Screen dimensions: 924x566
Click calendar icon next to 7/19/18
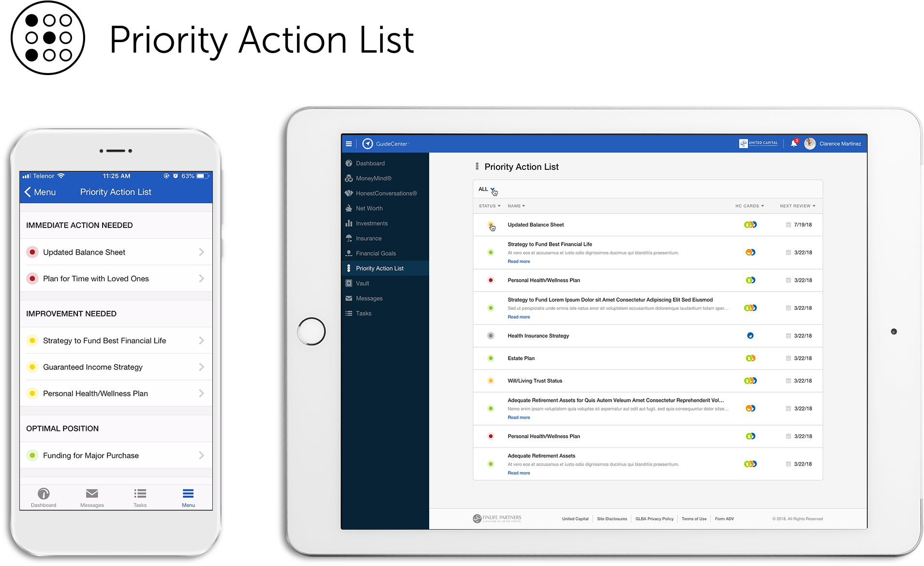tap(788, 225)
